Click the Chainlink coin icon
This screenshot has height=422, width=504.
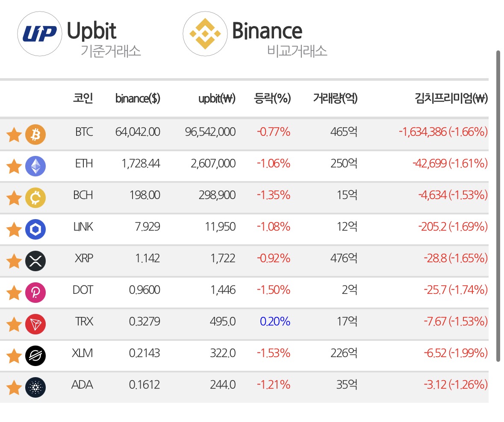(35, 229)
